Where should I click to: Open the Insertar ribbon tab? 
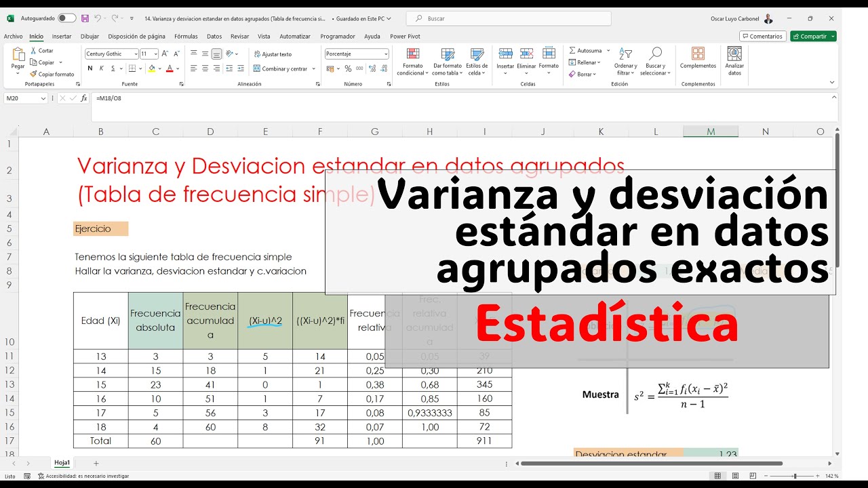(62, 37)
